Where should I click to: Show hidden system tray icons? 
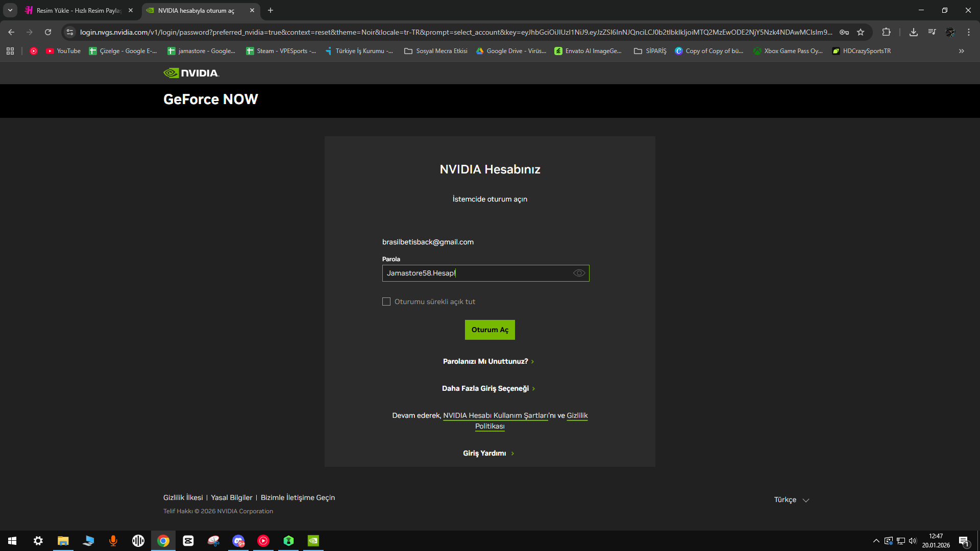(876, 541)
